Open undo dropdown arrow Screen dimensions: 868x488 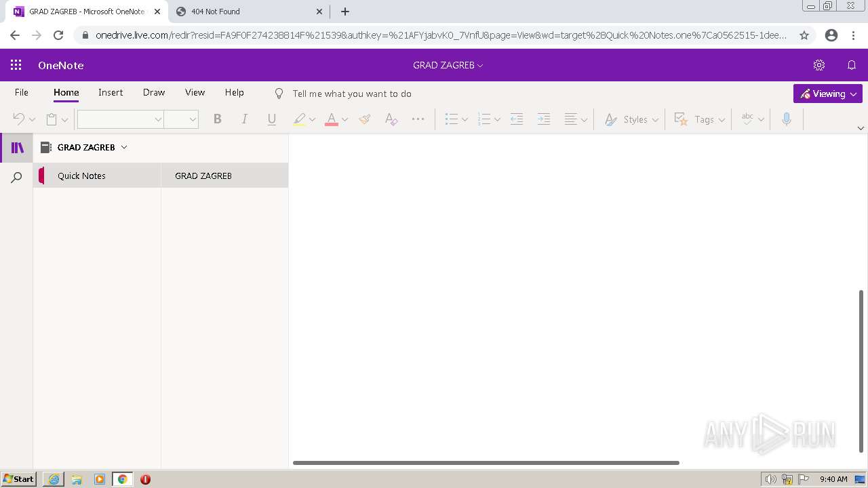(32, 119)
